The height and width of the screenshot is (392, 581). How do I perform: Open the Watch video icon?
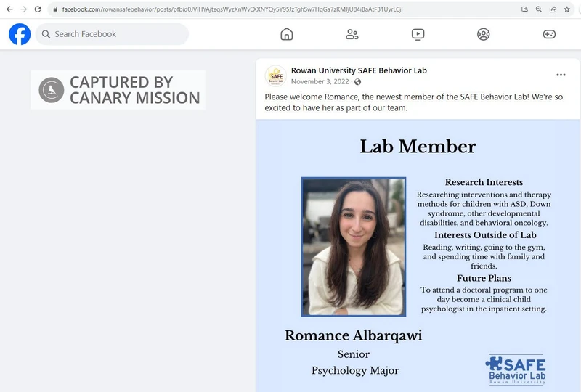click(x=418, y=34)
